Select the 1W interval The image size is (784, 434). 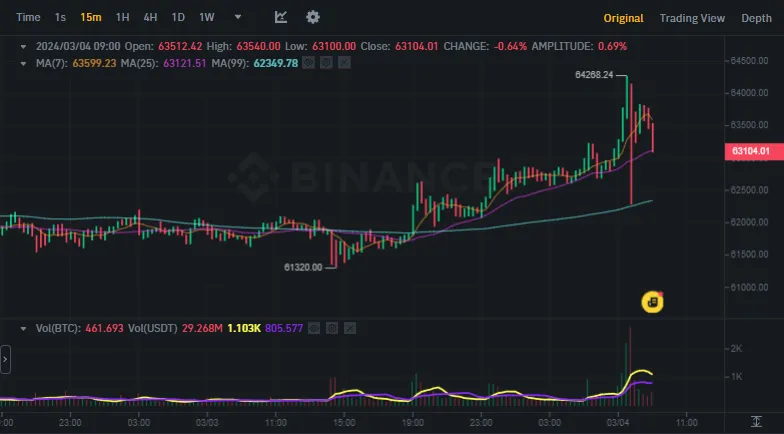206,17
